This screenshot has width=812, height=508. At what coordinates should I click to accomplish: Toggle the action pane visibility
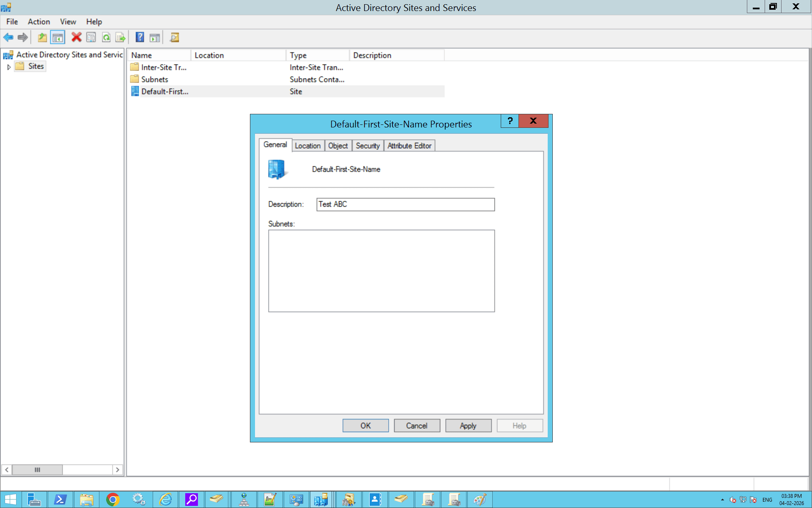pyautogui.click(x=155, y=37)
